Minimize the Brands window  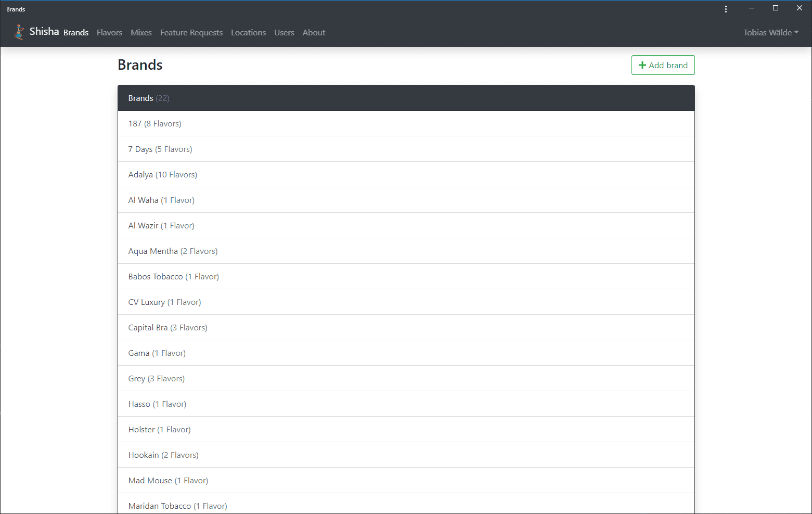pyautogui.click(x=752, y=8)
